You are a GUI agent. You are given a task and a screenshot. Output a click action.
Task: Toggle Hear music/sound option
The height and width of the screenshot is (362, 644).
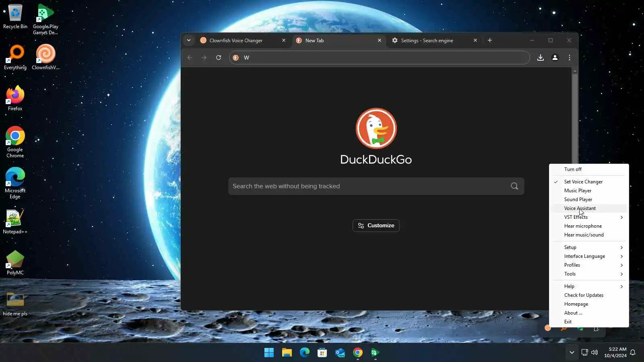[x=589, y=235]
